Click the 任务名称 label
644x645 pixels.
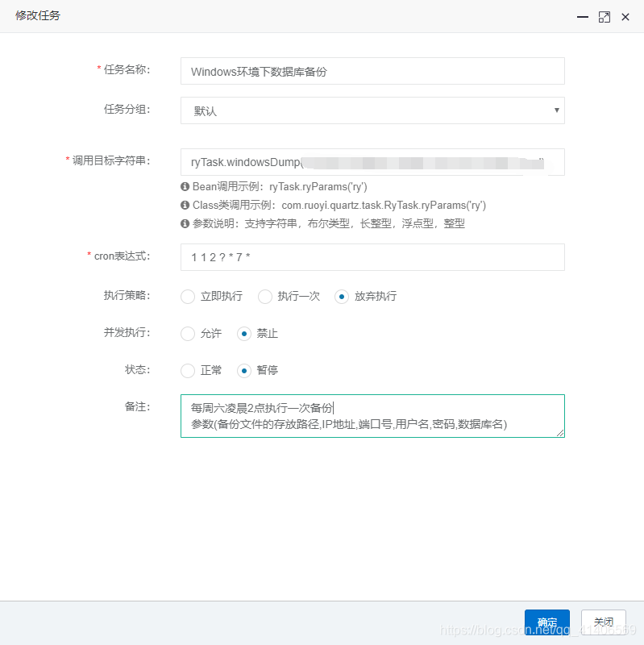(x=127, y=69)
